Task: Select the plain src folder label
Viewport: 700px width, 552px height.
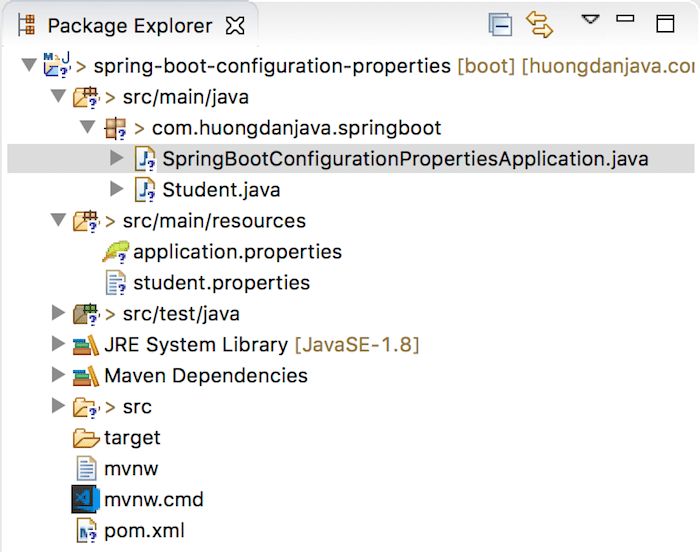Action: point(137,407)
